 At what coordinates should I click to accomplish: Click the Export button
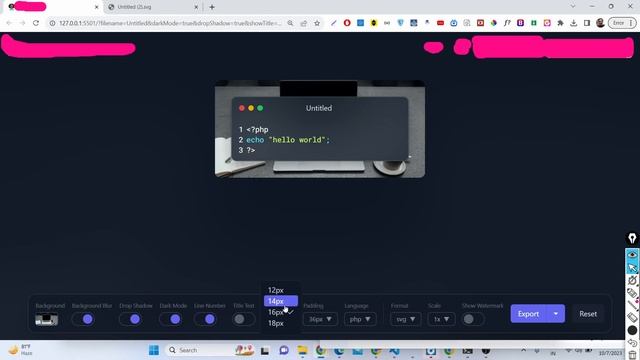point(529,313)
